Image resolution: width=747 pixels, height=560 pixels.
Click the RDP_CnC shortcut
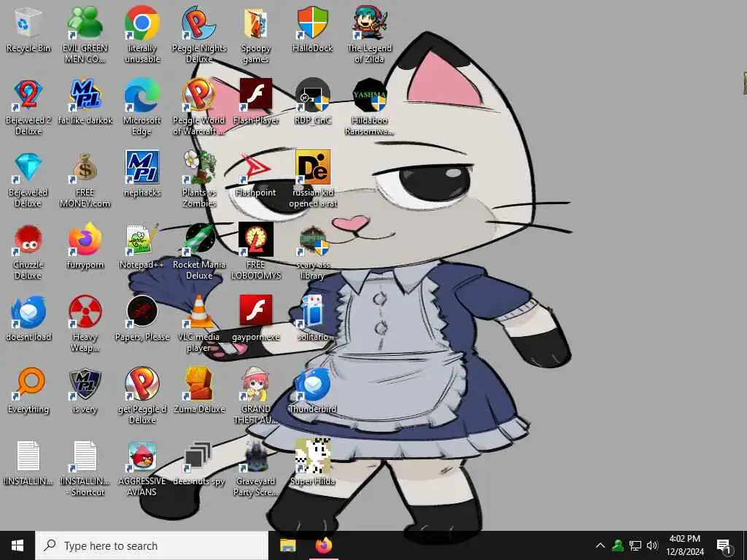point(313,96)
